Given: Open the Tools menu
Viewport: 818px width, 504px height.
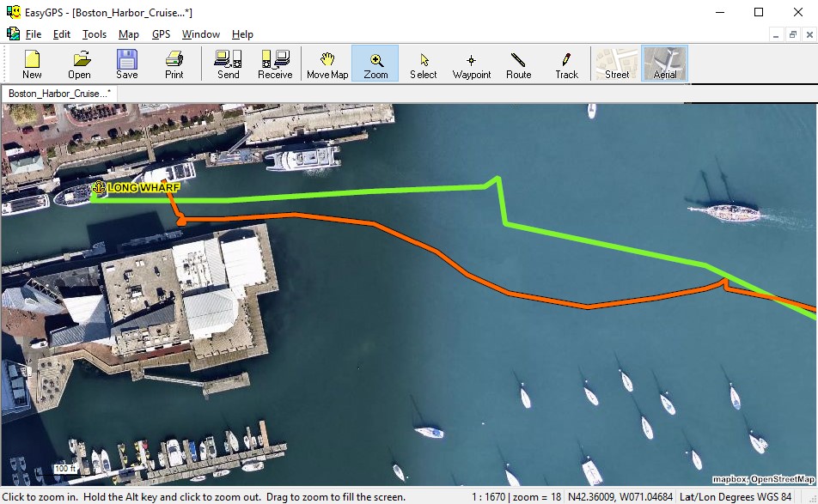Looking at the screenshot, I should point(94,34).
